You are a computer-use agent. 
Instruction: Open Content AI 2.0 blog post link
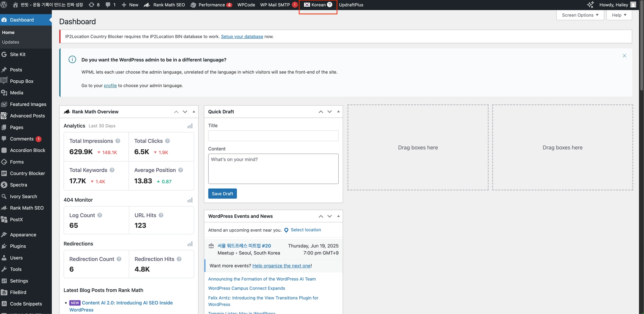tap(121, 306)
